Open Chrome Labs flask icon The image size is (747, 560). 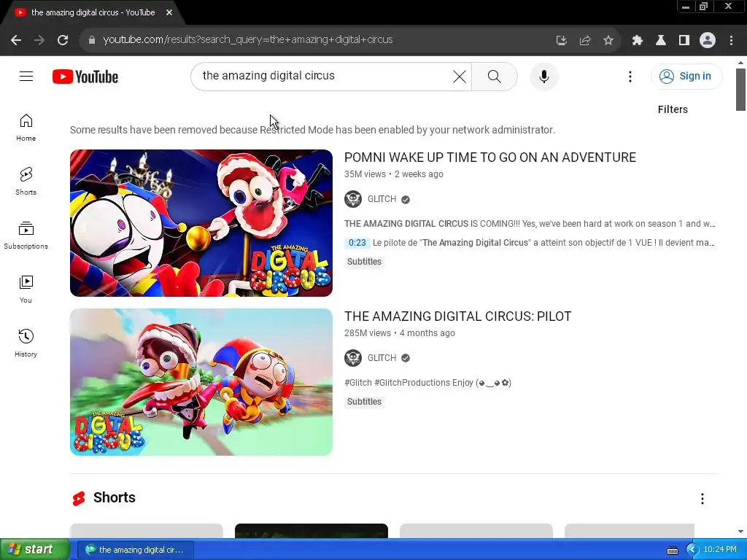coord(660,41)
